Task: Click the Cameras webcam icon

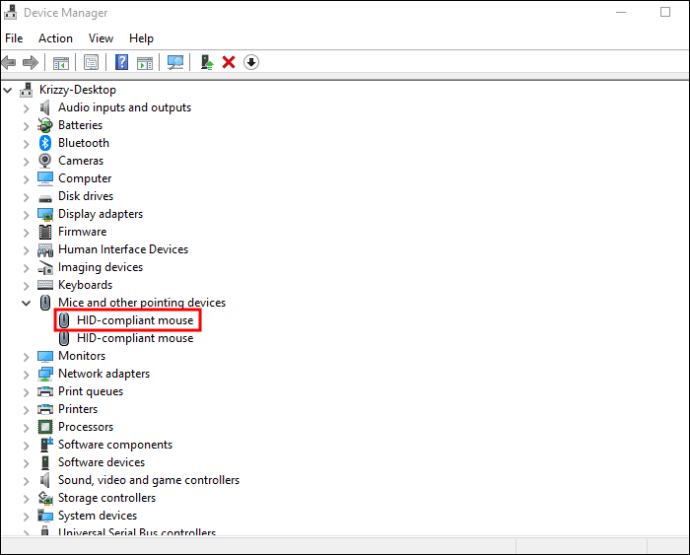Action: click(45, 161)
